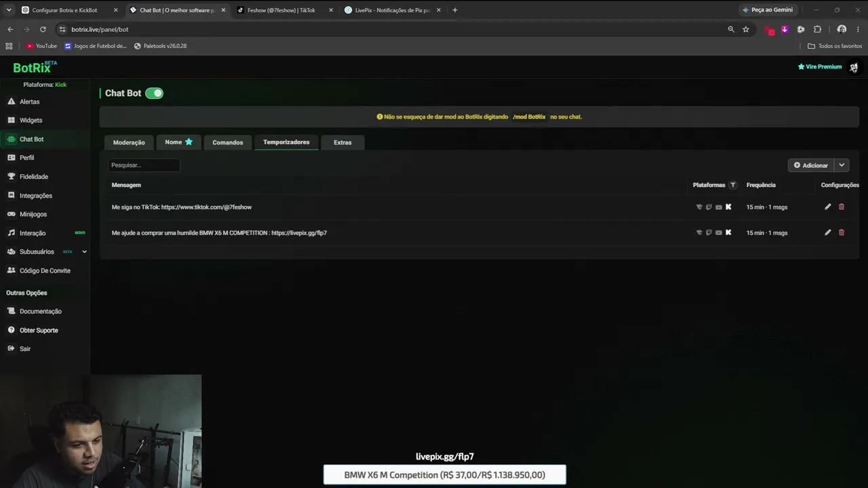Open the Chrome three-dot menu
The height and width of the screenshot is (488, 868).
click(x=859, y=29)
